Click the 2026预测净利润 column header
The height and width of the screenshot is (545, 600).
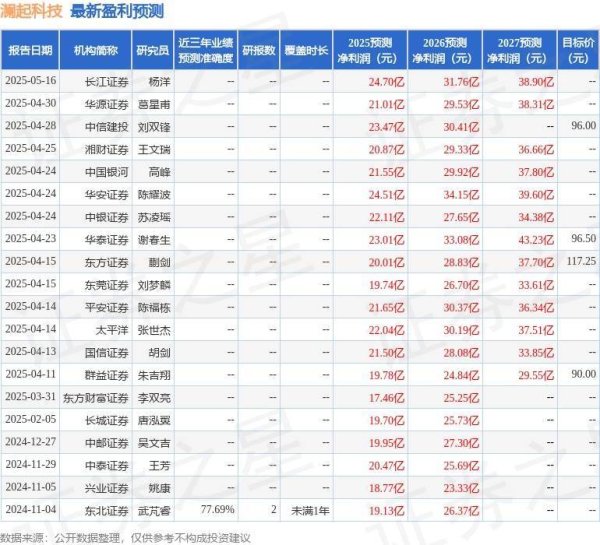coord(445,50)
